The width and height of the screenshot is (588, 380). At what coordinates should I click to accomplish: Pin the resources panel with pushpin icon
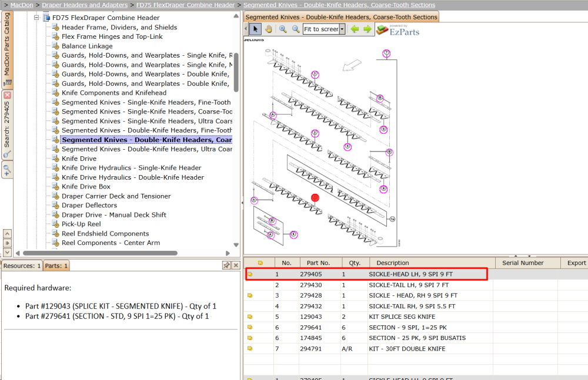point(226,265)
